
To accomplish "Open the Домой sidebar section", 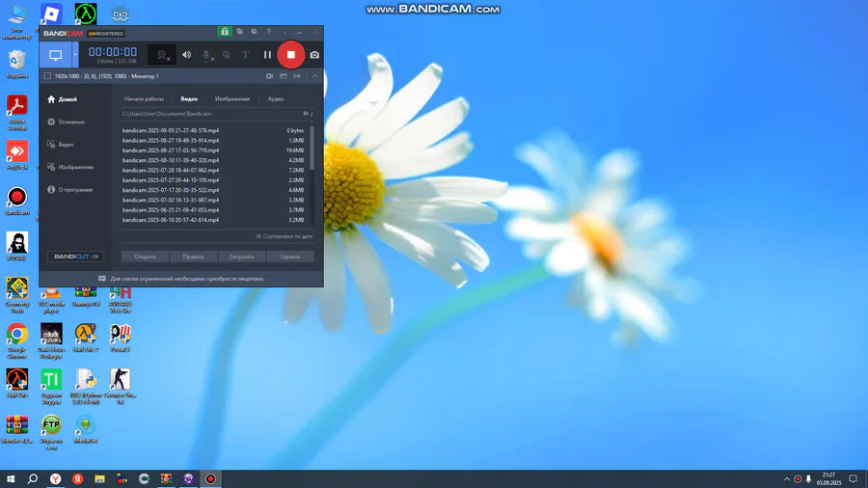I will pyautogui.click(x=62, y=99).
